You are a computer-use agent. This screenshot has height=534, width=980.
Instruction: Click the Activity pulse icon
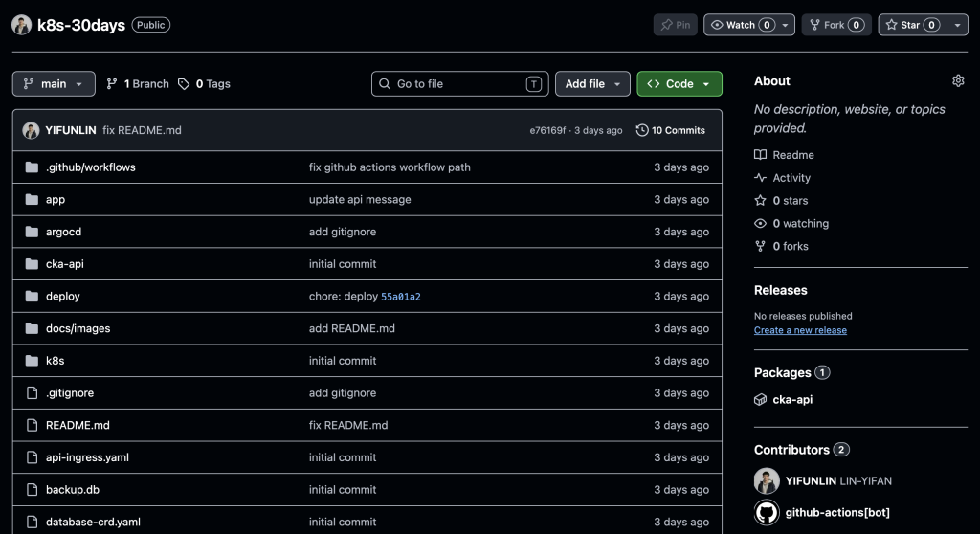[760, 178]
